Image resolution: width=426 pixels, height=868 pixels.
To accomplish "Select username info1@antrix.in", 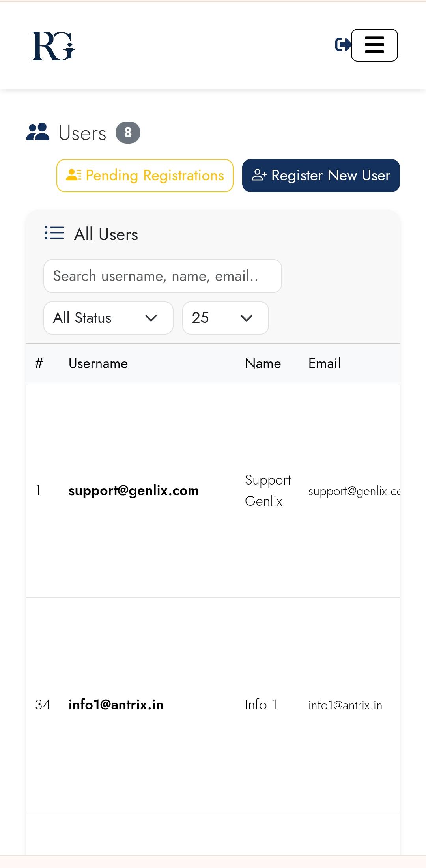I will [116, 705].
